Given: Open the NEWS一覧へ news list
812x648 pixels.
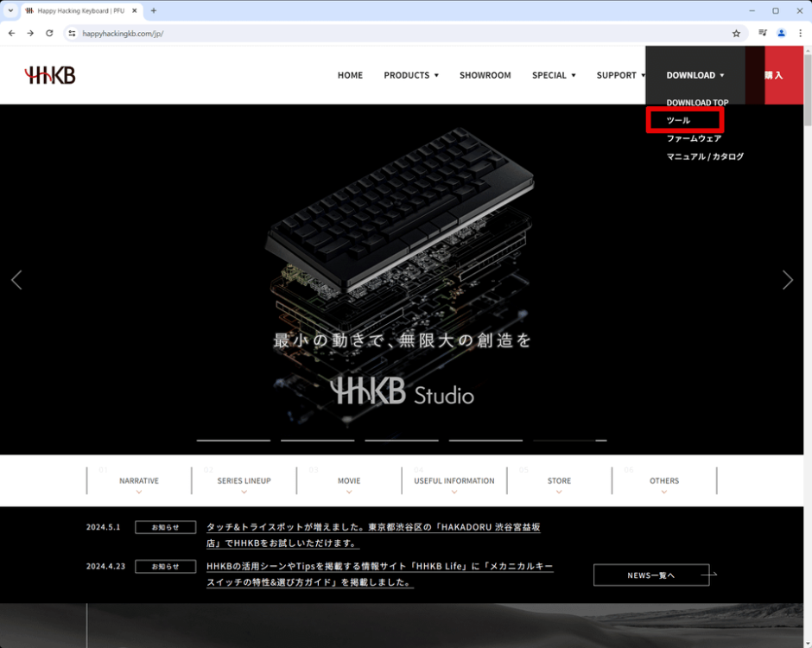Looking at the screenshot, I should coord(651,575).
